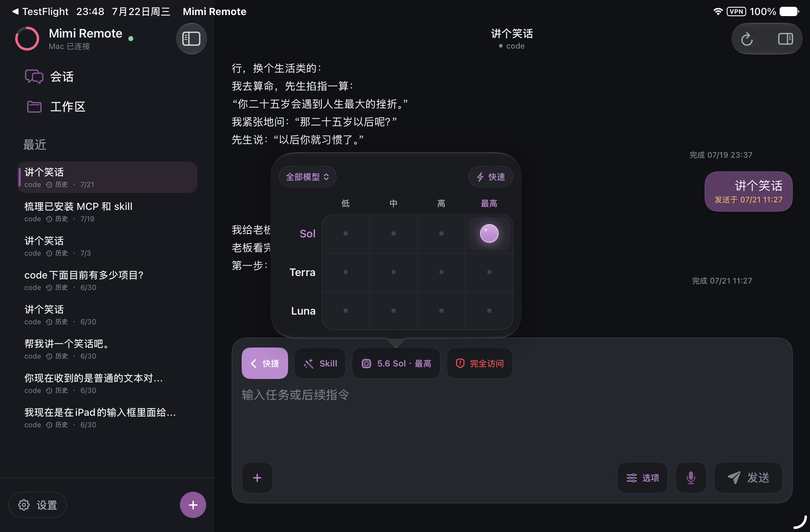This screenshot has width=810, height=532.
Task: Open 完全访问 permission selector
Action: [480, 363]
